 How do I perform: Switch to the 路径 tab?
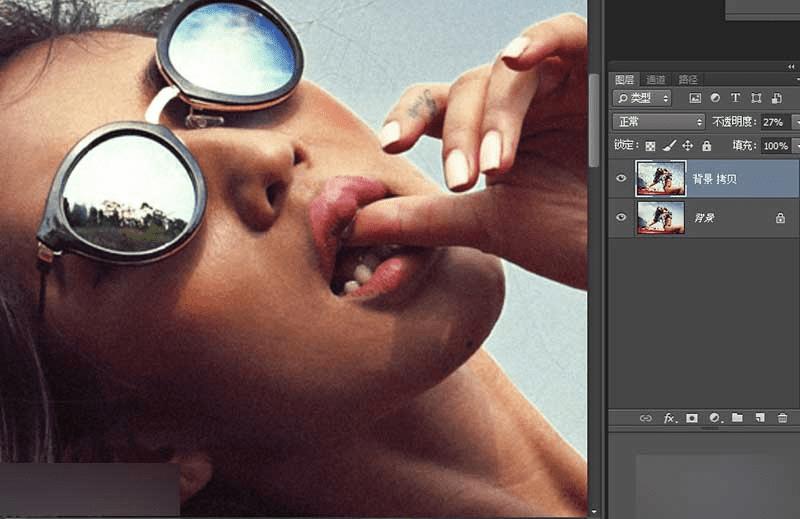click(x=687, y=80)
